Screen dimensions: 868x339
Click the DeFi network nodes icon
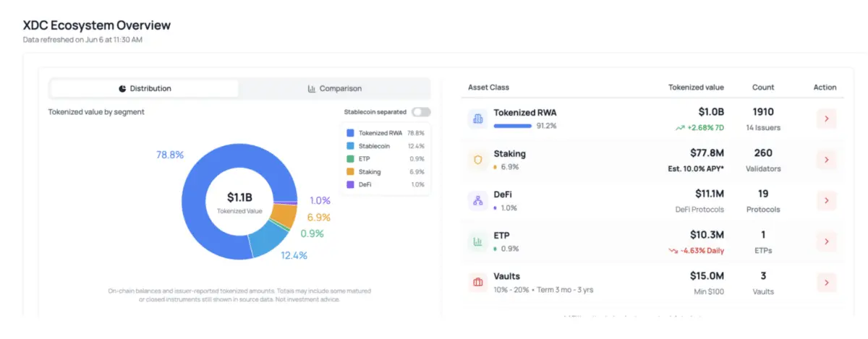[477, 201]
